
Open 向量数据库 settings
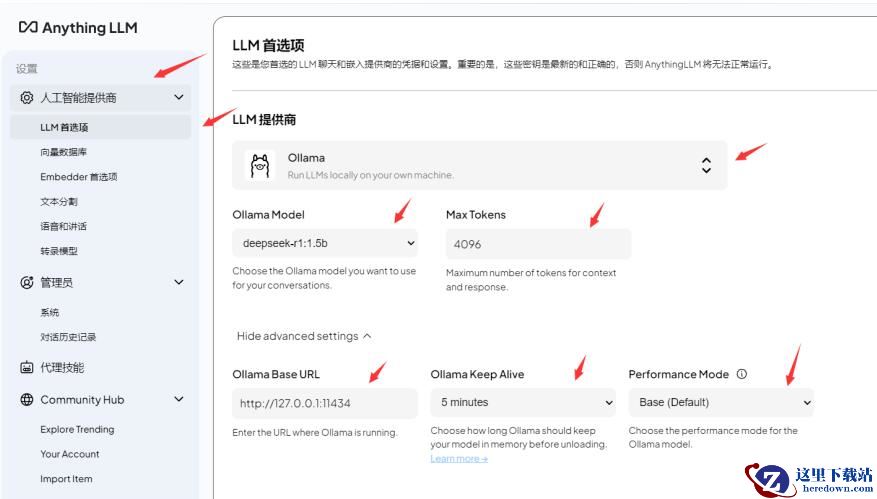(63, 152)
